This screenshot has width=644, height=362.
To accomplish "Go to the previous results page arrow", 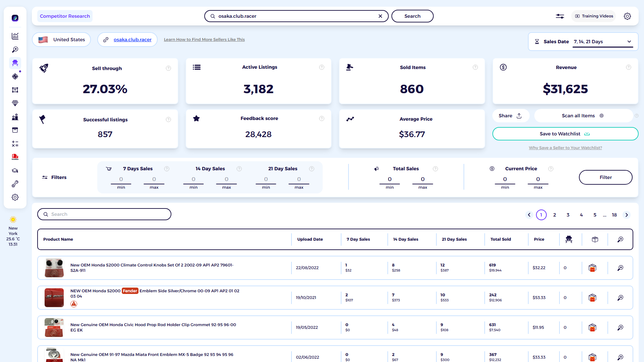I will 529,215.
